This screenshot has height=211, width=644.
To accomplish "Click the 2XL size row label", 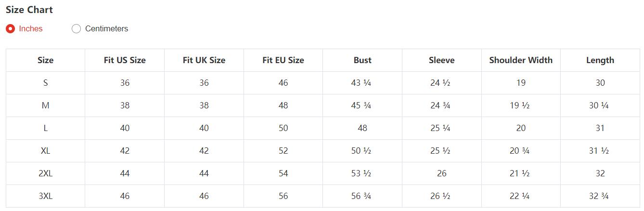I will pos(45,173).
